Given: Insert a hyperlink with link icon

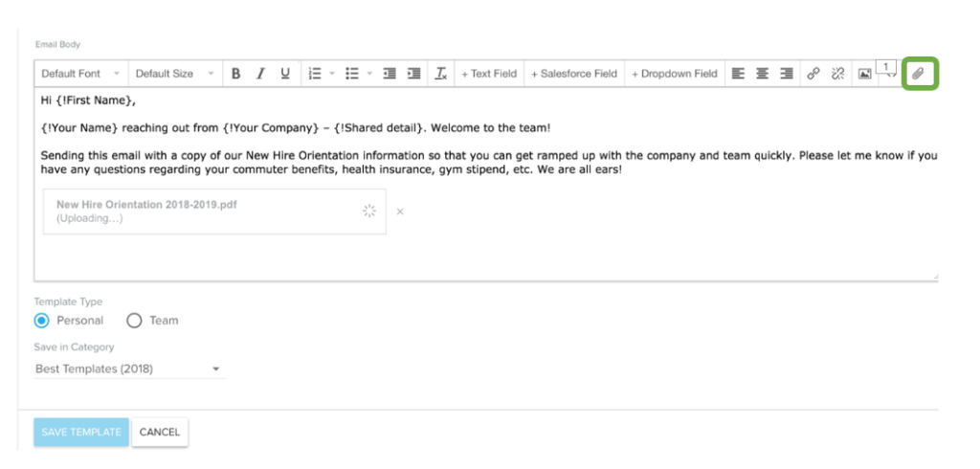Looking at the screenshot, I should coord(813,74).
